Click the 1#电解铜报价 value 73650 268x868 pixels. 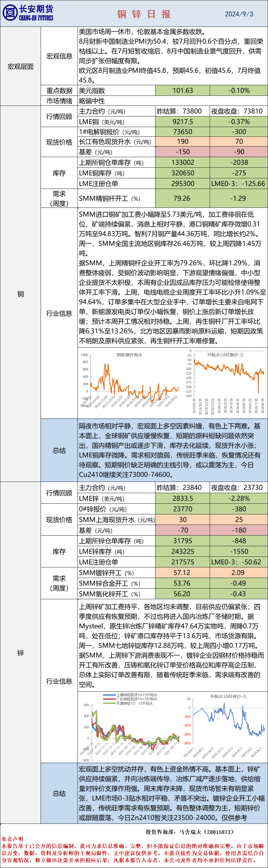183,132
